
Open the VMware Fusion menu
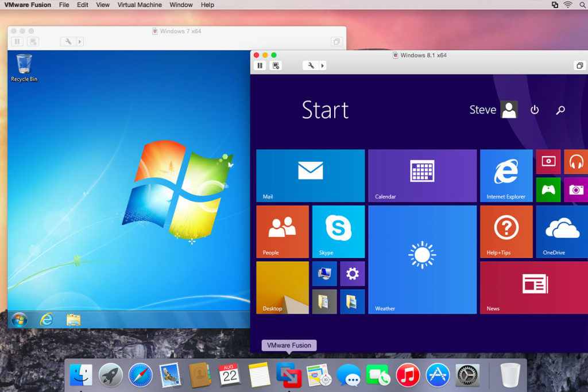click(28, 5)
